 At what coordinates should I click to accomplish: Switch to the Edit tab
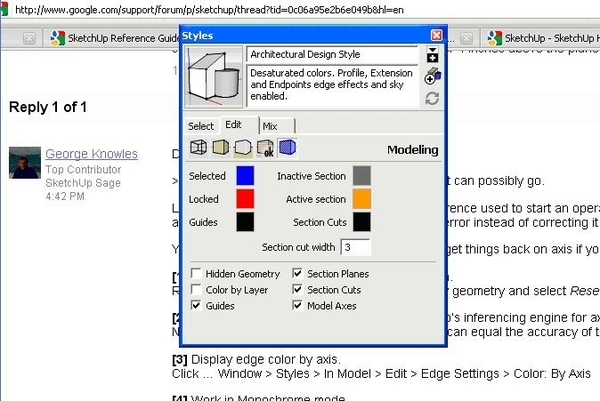[239, 125]
